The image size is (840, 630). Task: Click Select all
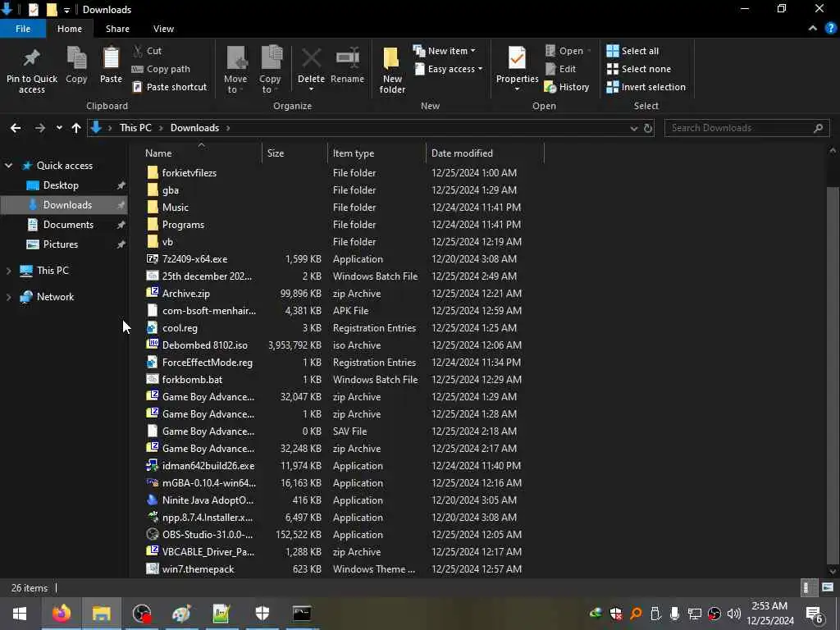pyautogui.click(x=632, y=51)
